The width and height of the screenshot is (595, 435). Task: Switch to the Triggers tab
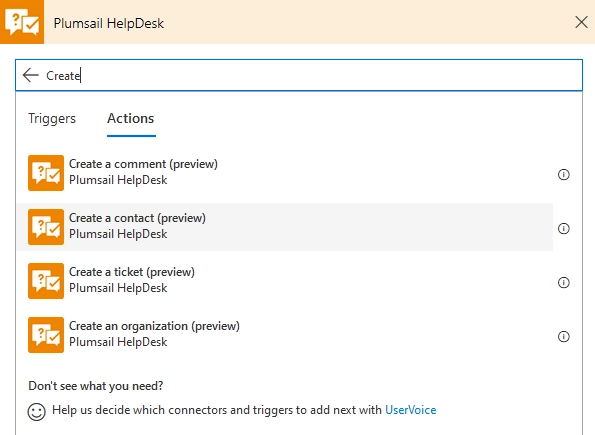tap(52, 118)
